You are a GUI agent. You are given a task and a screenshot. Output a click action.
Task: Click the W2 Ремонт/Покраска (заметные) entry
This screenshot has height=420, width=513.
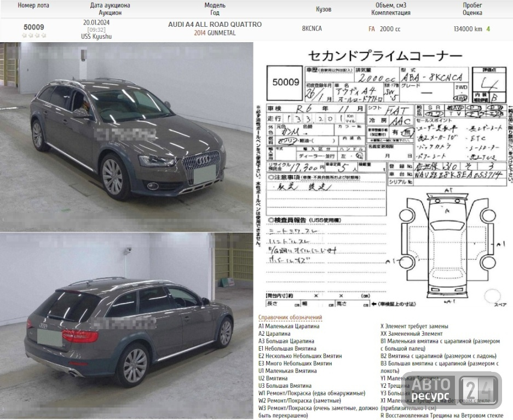pyautogui.click(x=299, y=401)
